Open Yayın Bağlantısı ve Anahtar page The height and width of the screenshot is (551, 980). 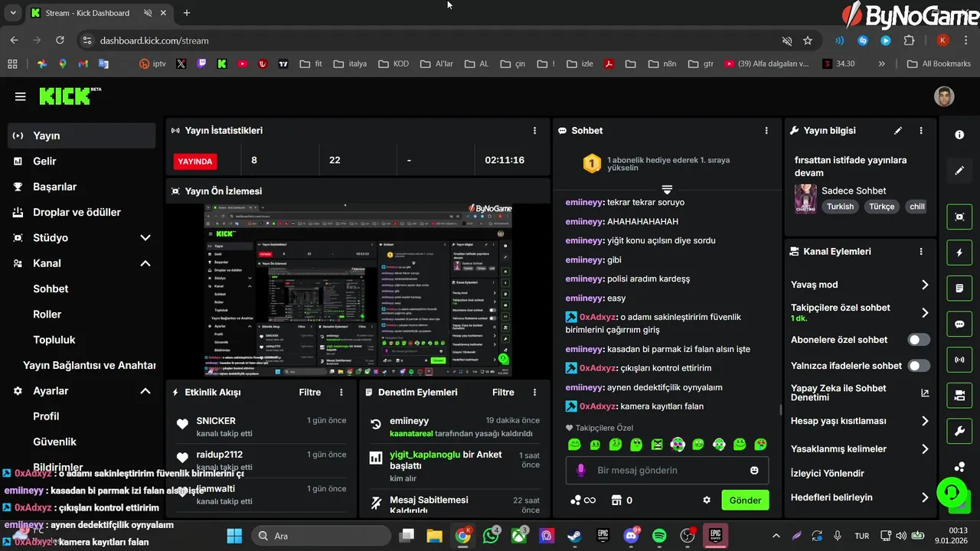point(90,365)
